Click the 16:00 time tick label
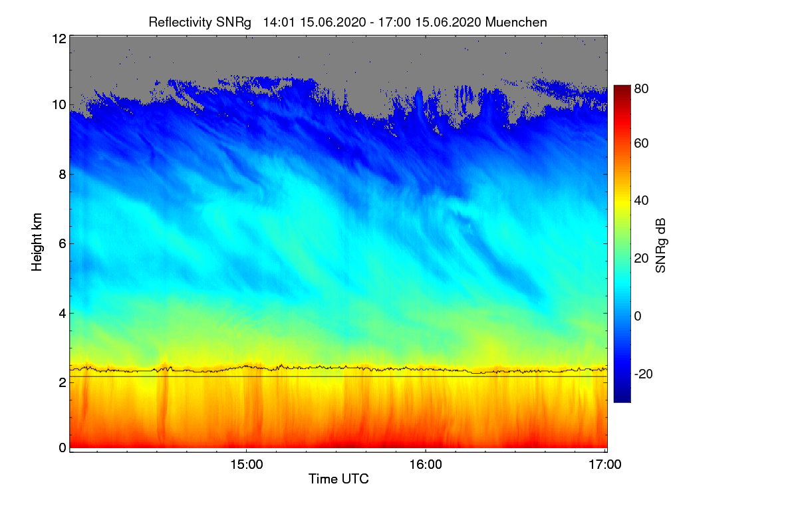The image size is (798, 532). (x=426, y=465)
